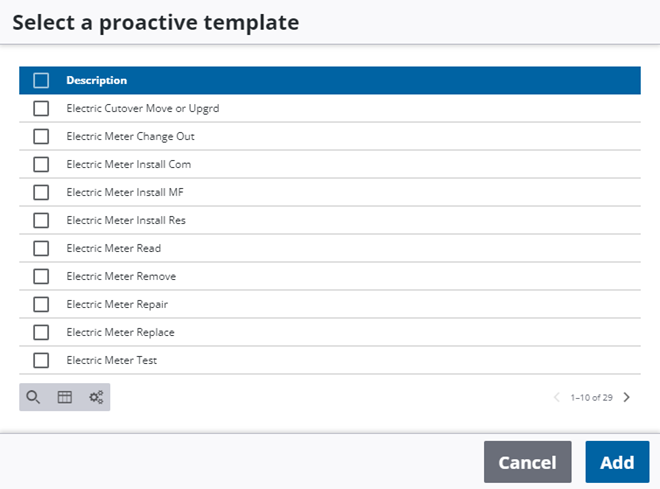Click the table columns layout icon
The image size is (660, 489).
coord(64,397)
